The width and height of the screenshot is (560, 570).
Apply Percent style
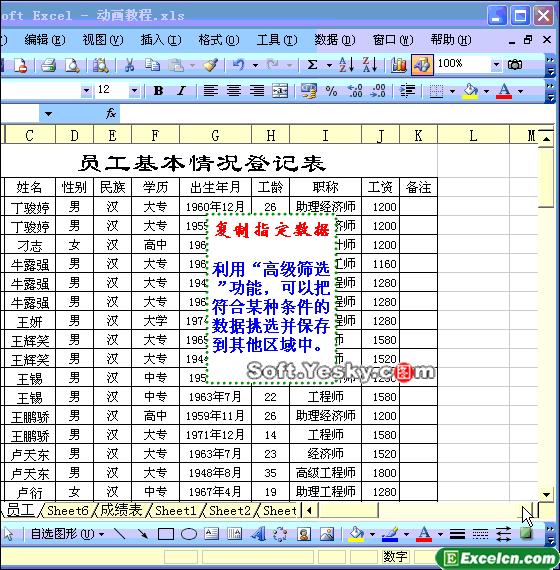331,91
